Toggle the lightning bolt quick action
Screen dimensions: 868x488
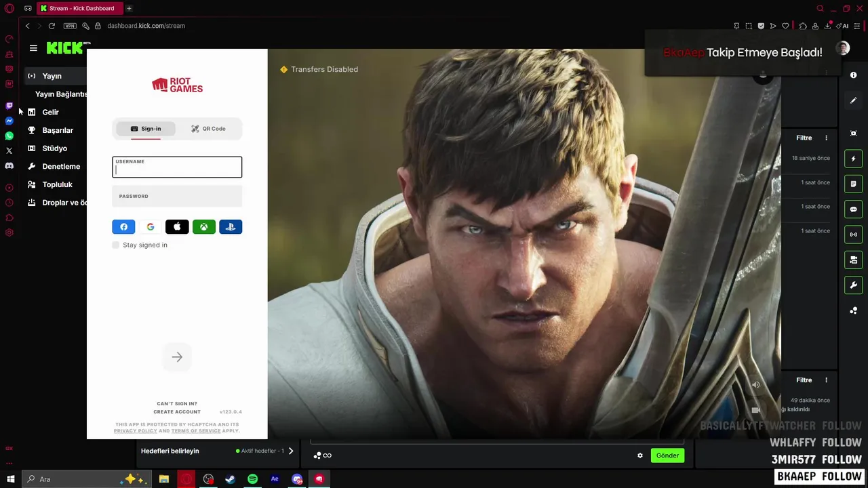pyautogui.click(x=854, y=159)
